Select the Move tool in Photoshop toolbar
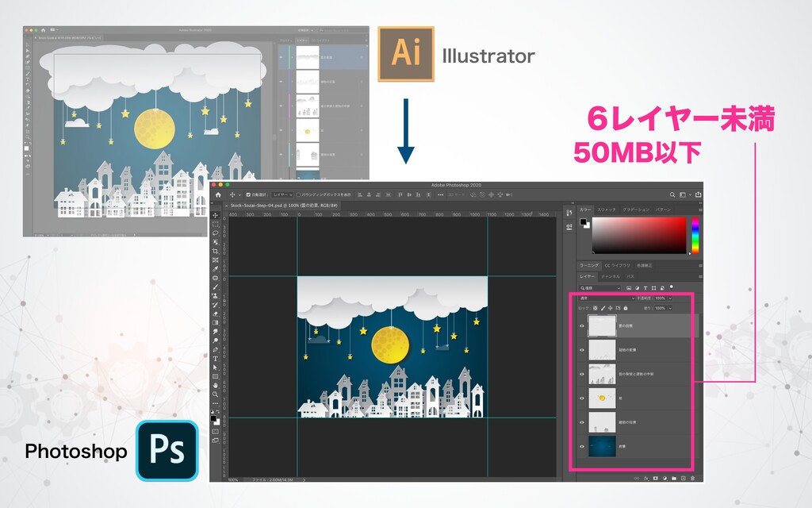 point(216,215)
